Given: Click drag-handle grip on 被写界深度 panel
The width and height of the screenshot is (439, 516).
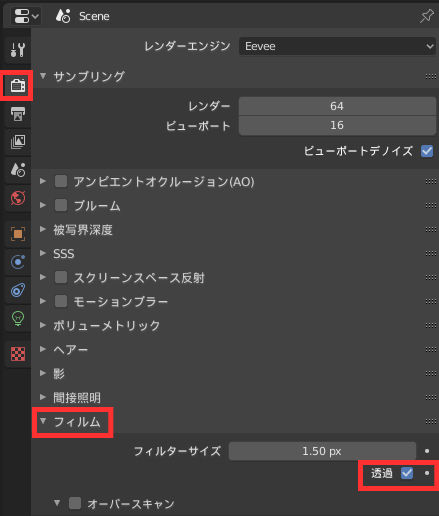Looking at the screenshot, I should pos(431,229).
